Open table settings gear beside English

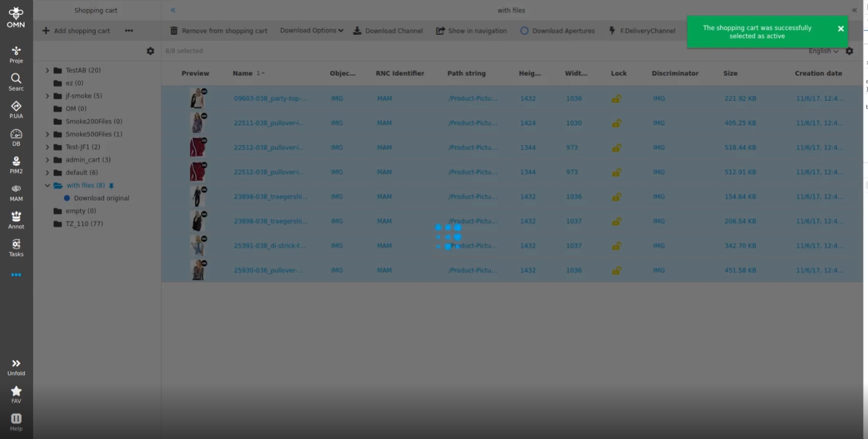tap(849, 51)
